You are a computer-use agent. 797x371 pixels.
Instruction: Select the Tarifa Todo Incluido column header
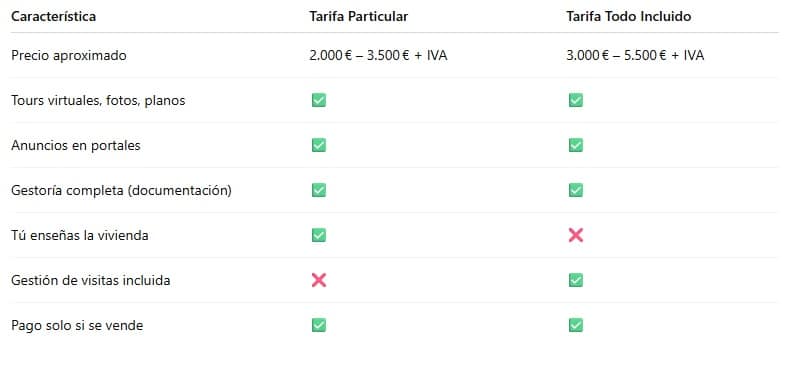coord(629,16)
